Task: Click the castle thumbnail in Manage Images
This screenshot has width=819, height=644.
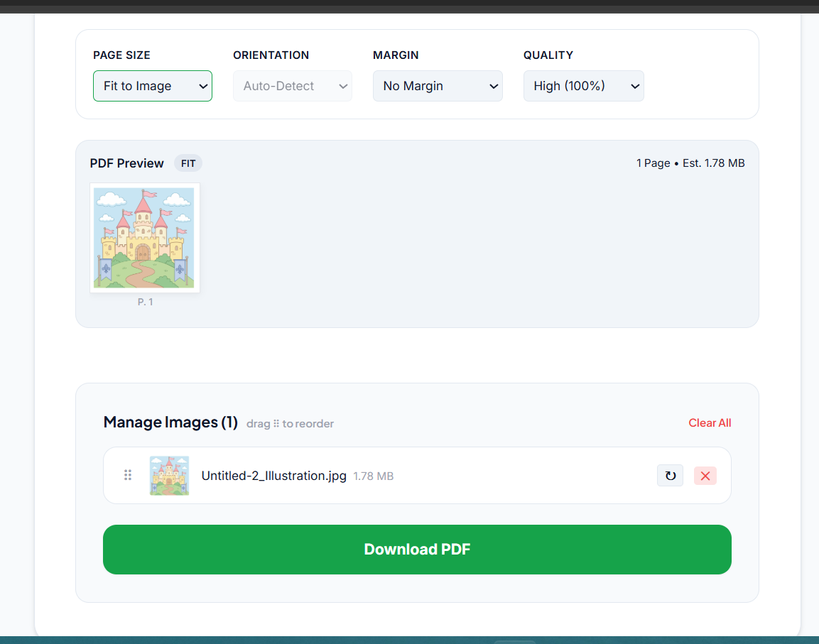Action: (x=169, y=475)
